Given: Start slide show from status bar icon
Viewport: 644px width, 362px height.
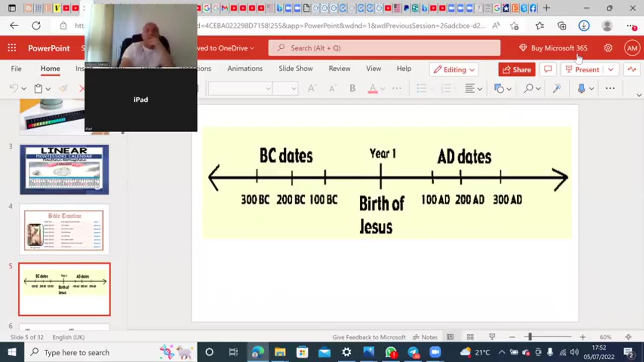Looking at the screenshot, I should coord(492,337).
